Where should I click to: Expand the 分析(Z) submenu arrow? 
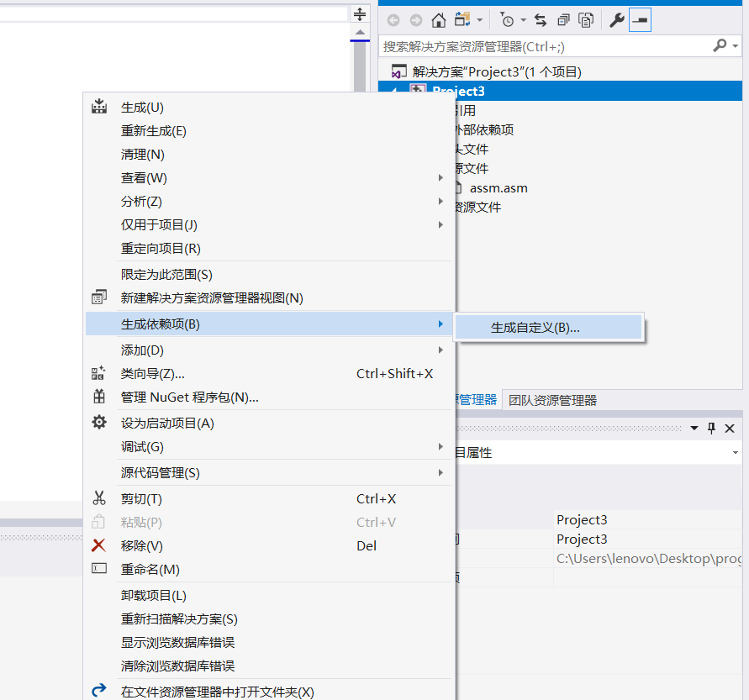click(x=440, y=201)
